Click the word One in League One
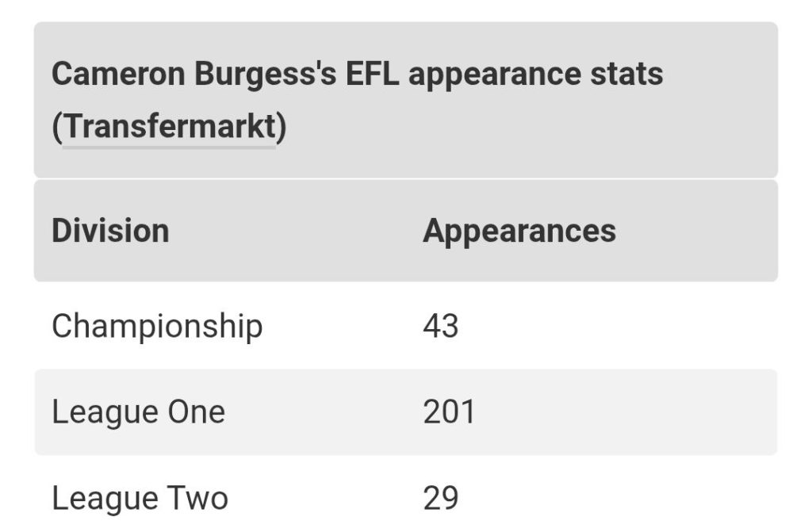 [189, 412]
